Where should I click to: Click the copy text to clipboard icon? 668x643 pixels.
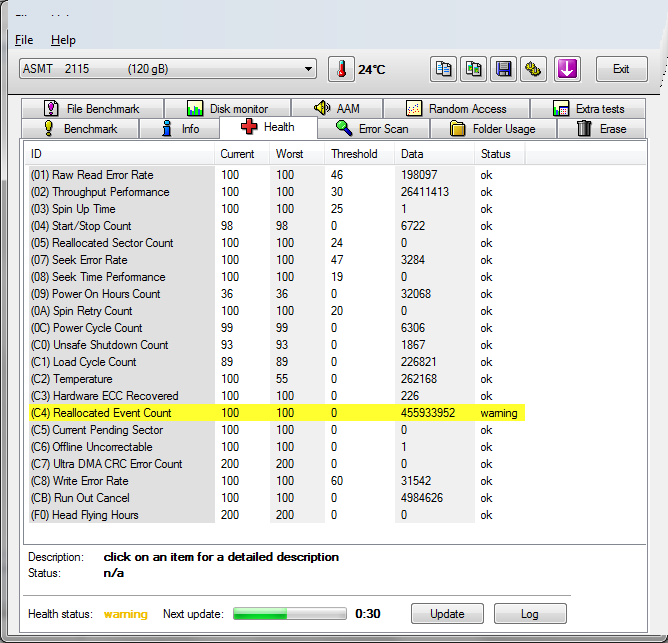pyautogui.click(x=444, y=69)
